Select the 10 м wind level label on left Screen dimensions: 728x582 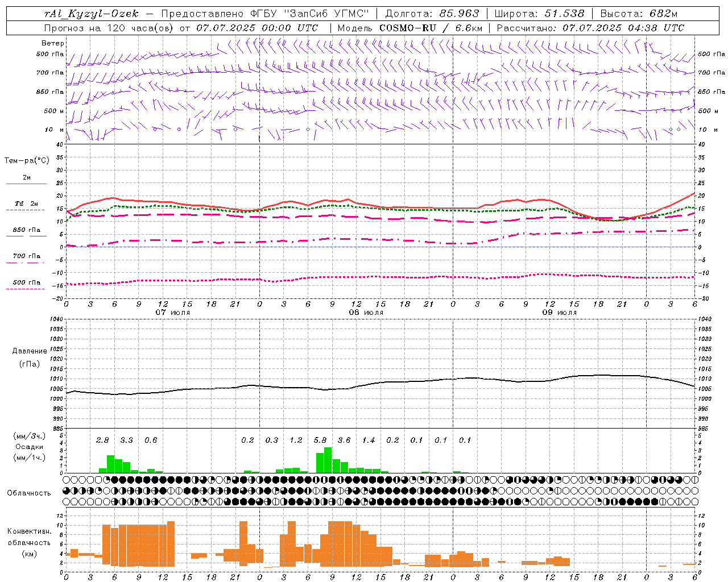point(54,130)
